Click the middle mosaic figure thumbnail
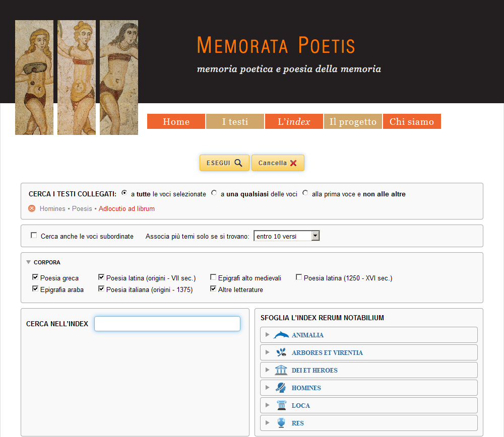The width and height of the screenshot is (504, 437). (x=77, y=78)
